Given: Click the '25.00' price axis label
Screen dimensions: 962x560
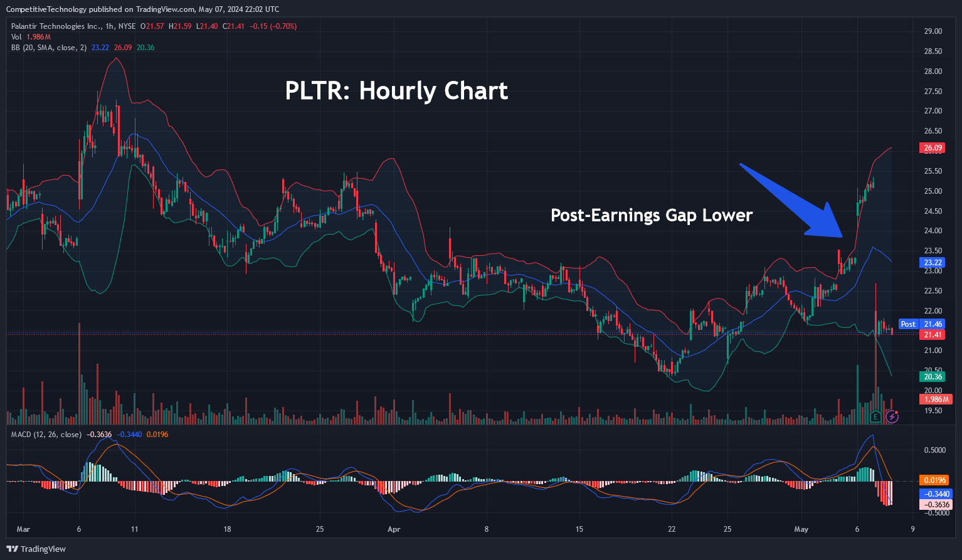Looking at the screenshot, I should click(x=933, y=191).
